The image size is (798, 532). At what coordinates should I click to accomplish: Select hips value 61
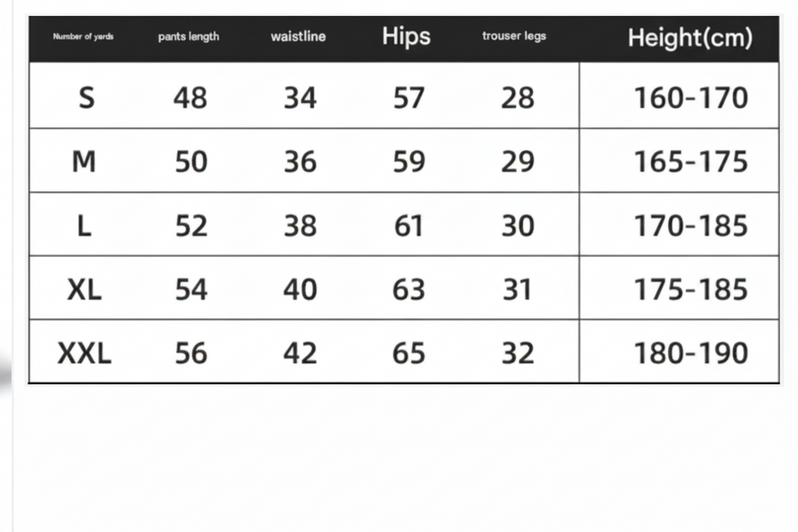[x=408, y=226]
